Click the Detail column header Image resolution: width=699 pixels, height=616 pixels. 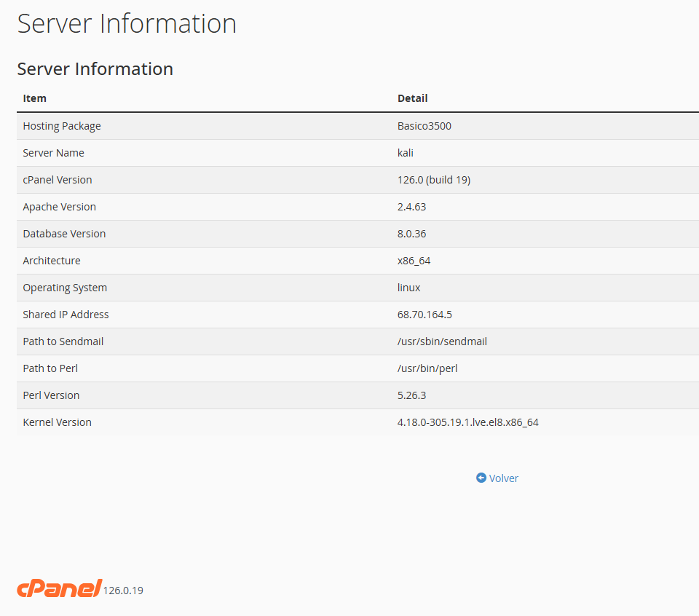click(x=412, y=98)
